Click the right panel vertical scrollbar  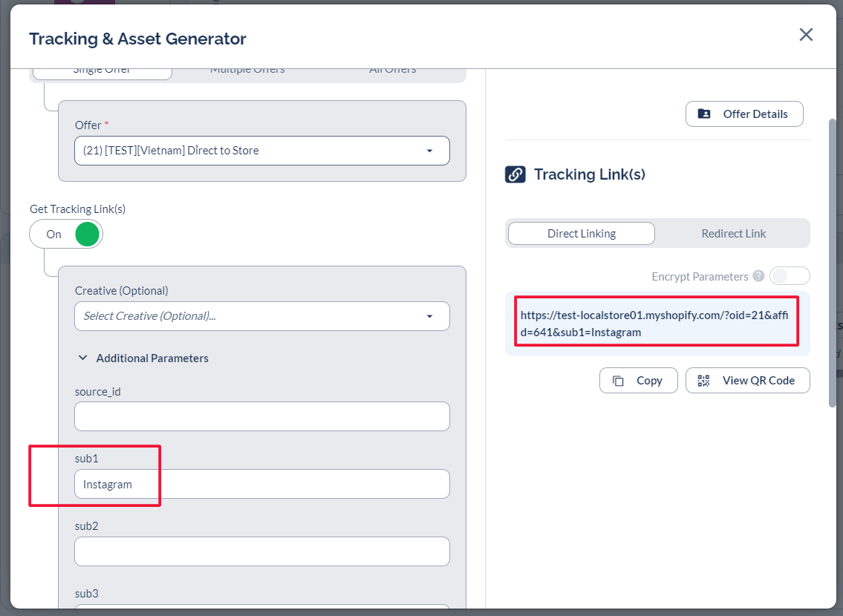[x=833, y=260]
